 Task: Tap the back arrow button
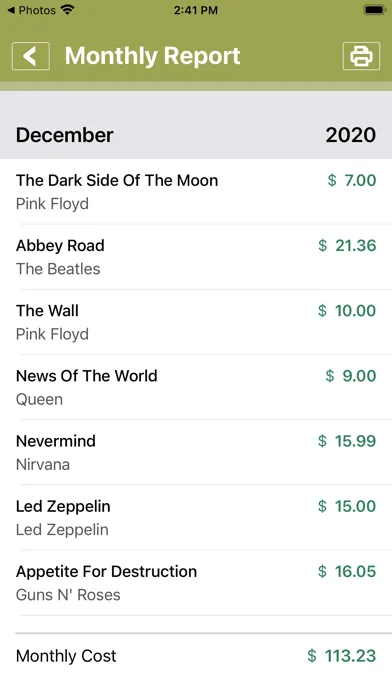click(x=31, y=56)
